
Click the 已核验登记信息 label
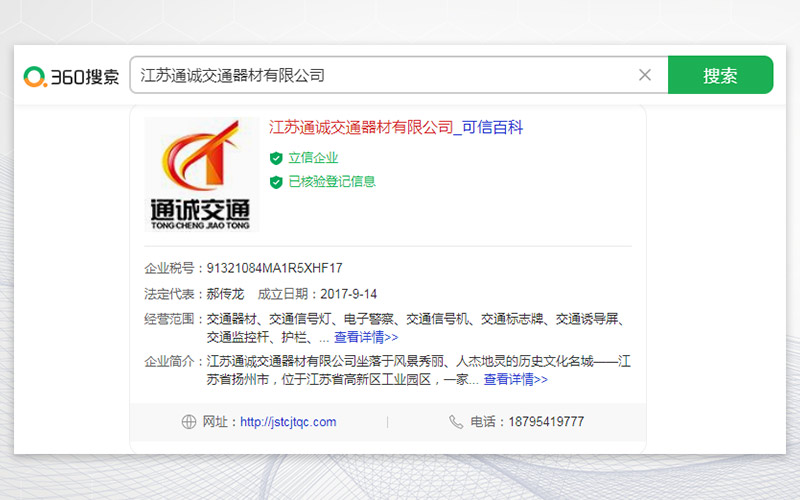[332, 181]
